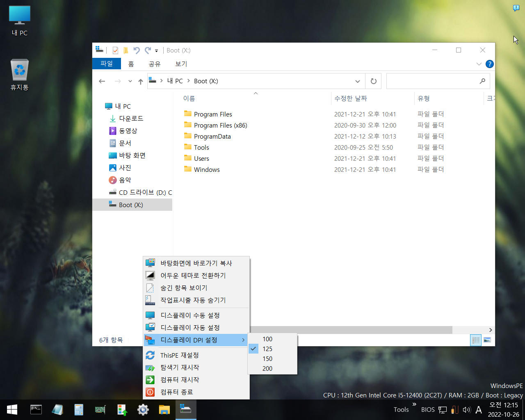Expand the chevron after 내 PC breadcrumb
The height and width of the screenshot is (420, 525).
click(189, 81)
